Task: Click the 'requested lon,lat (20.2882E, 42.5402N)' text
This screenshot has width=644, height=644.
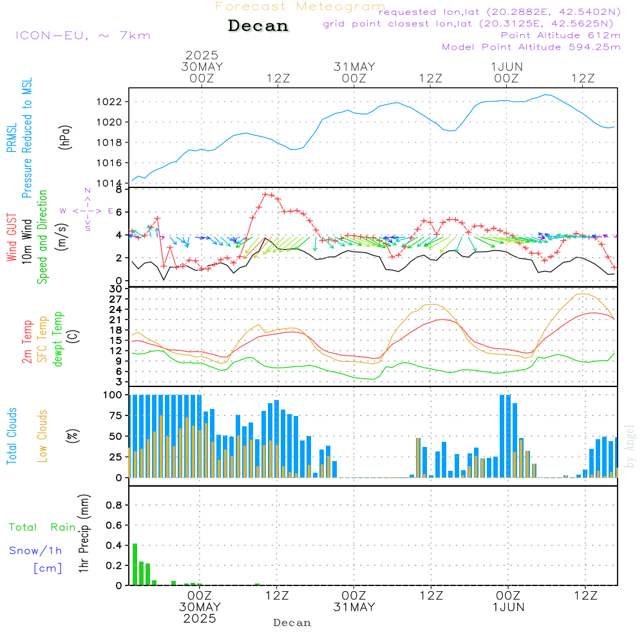Action: tap(499, 12)
